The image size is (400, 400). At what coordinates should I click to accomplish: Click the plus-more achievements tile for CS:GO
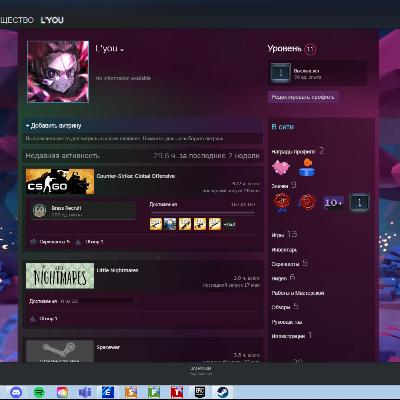[x=229, y=224]
